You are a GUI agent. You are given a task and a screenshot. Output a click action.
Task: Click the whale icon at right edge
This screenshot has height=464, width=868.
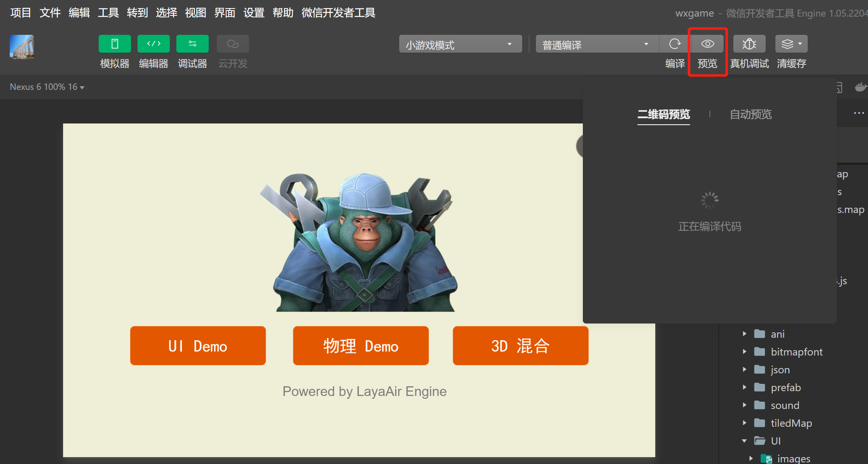(x=860, y=87)
